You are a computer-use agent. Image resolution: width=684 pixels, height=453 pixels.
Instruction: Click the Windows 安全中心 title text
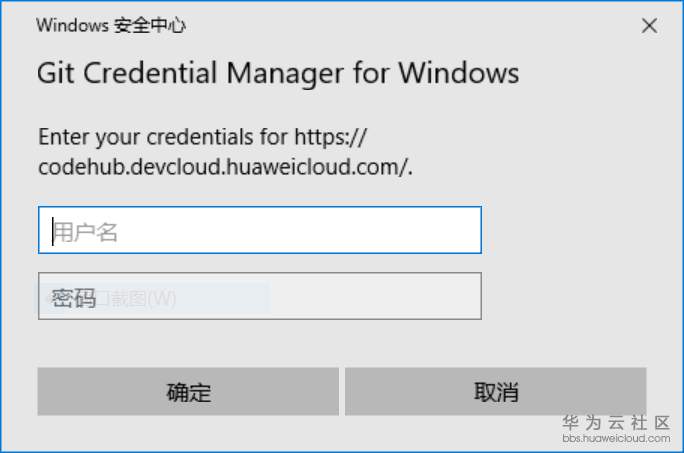[111, 26]
